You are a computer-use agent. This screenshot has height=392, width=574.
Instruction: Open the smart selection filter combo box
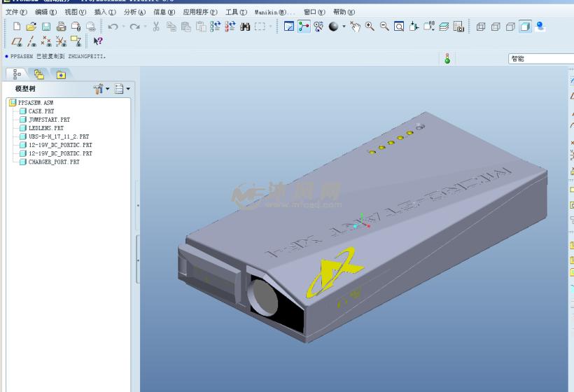(540, 59)
